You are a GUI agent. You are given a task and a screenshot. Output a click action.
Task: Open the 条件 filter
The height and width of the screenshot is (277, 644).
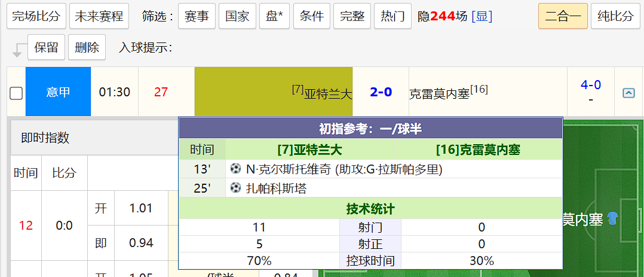[311, 16]
